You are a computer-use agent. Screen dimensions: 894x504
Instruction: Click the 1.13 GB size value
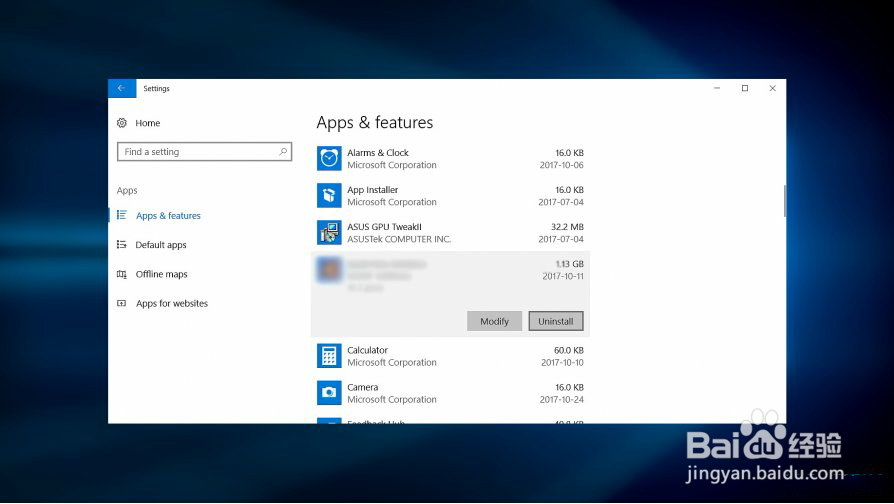coord(570,264)
